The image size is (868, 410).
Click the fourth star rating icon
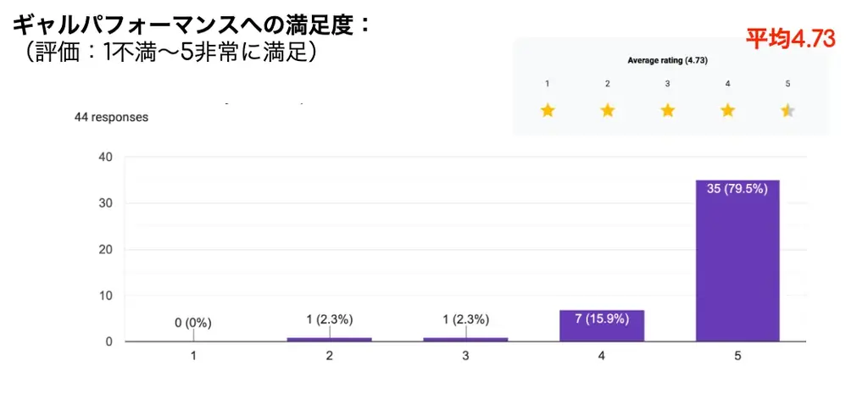[728, 110]
